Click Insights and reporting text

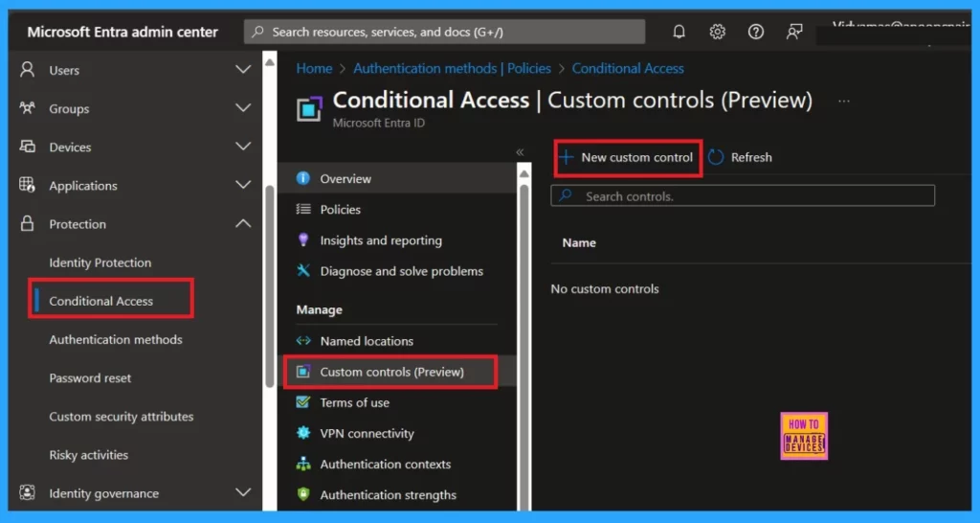381,240
